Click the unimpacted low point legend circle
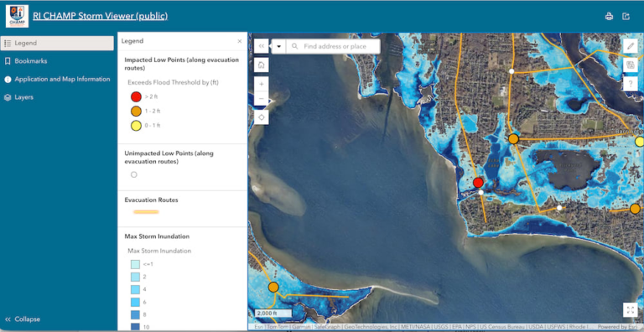 click(133, 174)
